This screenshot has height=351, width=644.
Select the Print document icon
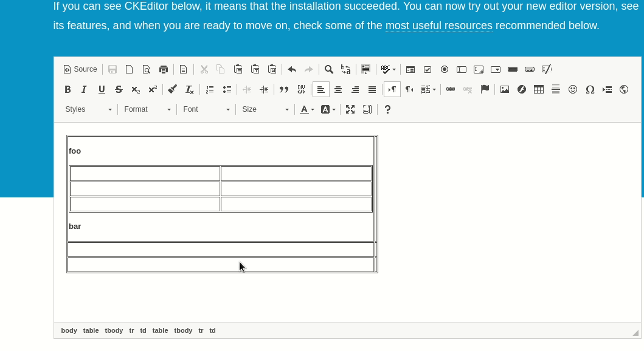pos(163,69)
